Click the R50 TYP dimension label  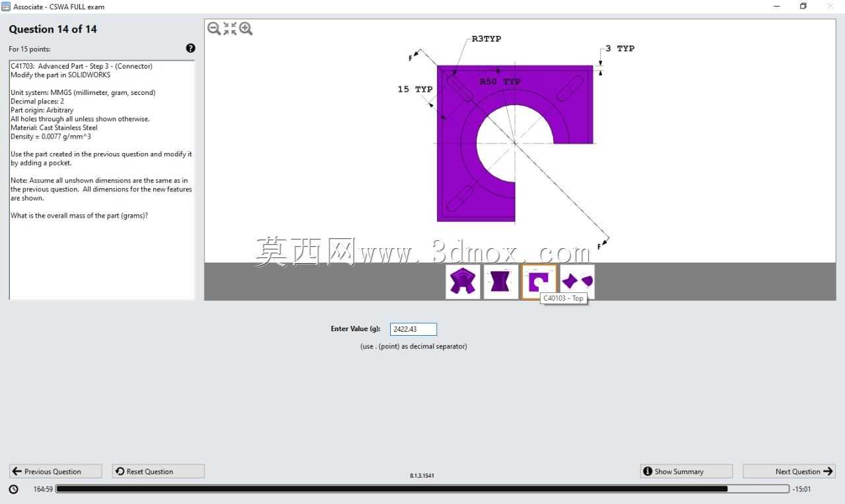pos(500,82)
